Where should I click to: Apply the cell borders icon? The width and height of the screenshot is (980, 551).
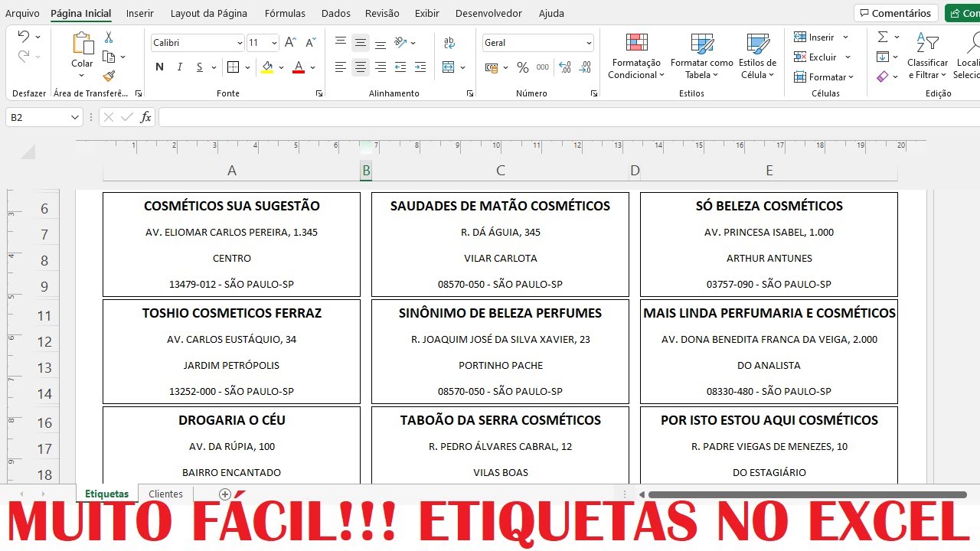[x=234, y=67]
